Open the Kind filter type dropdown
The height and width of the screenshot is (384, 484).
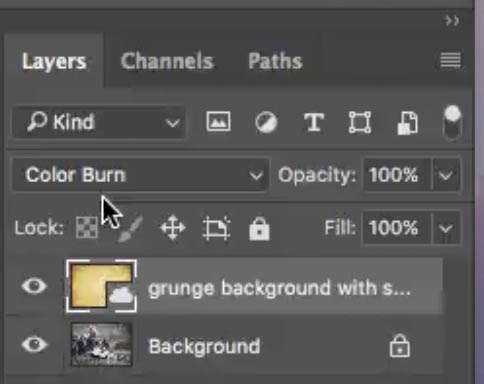(x=99, y=122)
